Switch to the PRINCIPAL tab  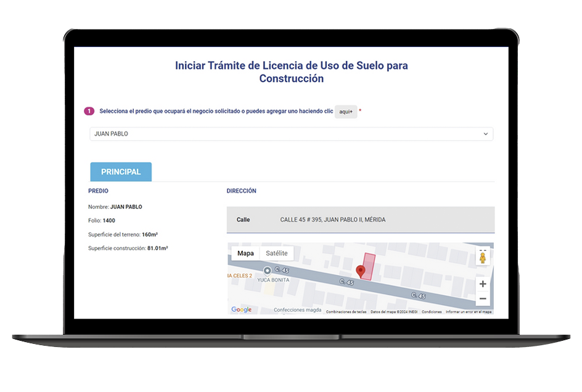point(121,172)
